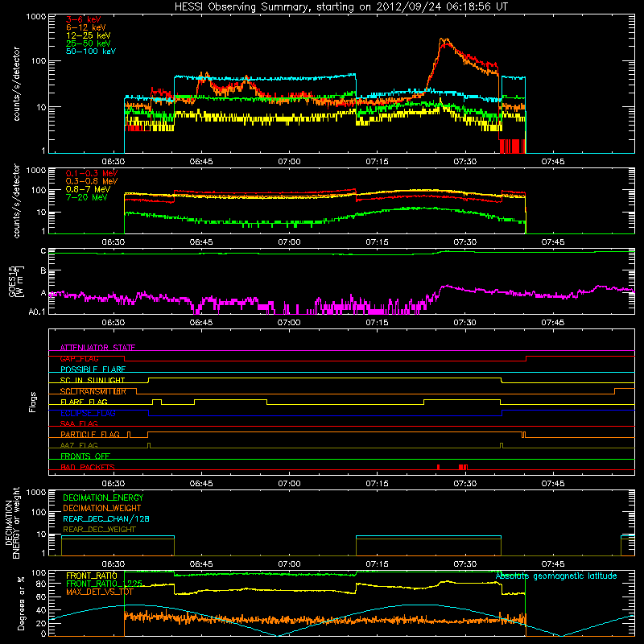Click the 0.3-0.8 MeV legend entry
Screen dimensions: 644x644
click(92, 181)
